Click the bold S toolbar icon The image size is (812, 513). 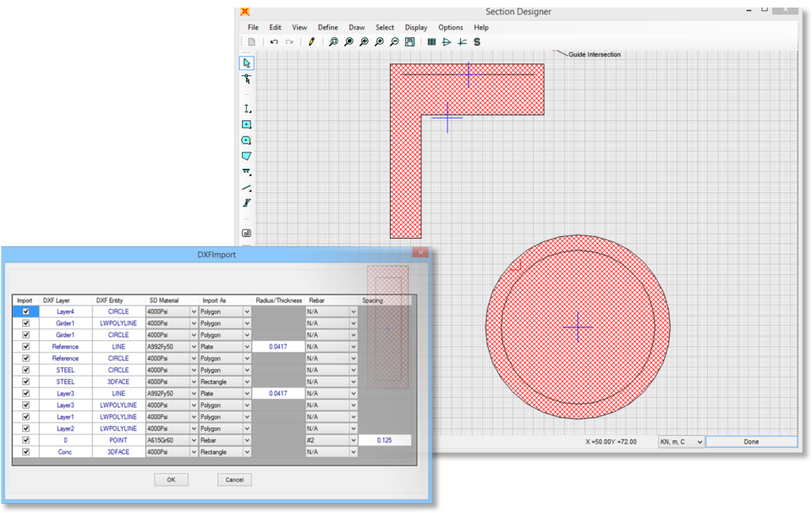[477, 41]
